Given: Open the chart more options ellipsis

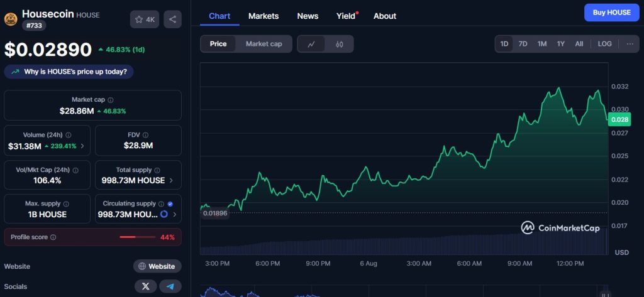Looking at the screenshot, I should (630, 44).
